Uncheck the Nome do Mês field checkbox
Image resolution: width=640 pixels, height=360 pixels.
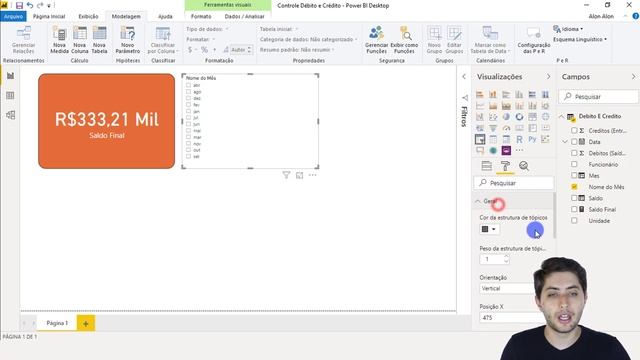click(x=574, y=187)
